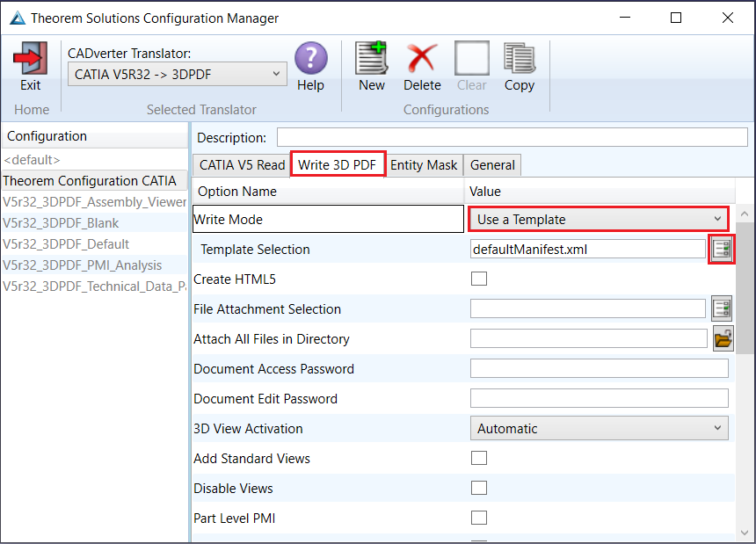Viewport: 756px width, 544px height.
Task: Click the 3D View Activation label
Action: (248, 428)
